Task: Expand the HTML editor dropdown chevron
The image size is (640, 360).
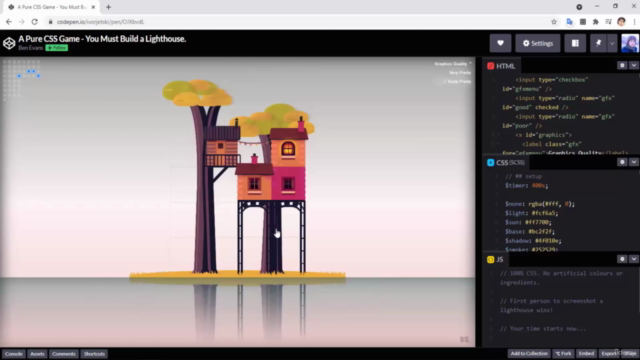Action: pyautogui.click(x=633, y=65)
